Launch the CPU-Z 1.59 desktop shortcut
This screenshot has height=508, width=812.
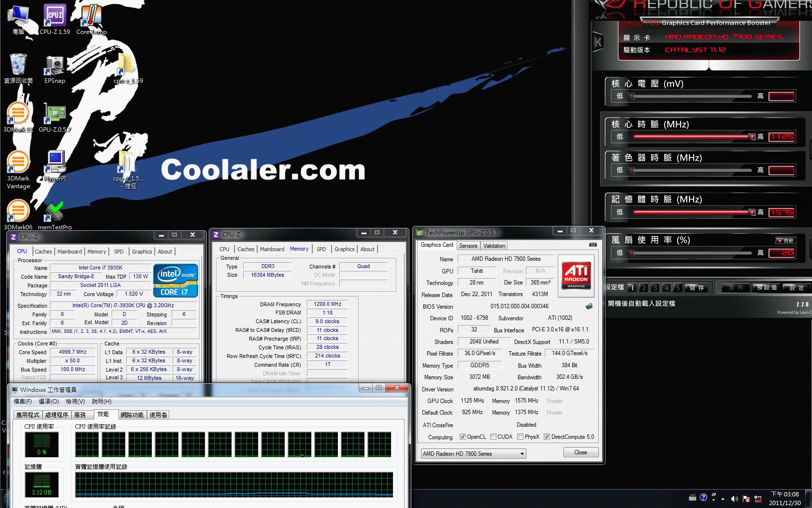[x=55, y=19]
